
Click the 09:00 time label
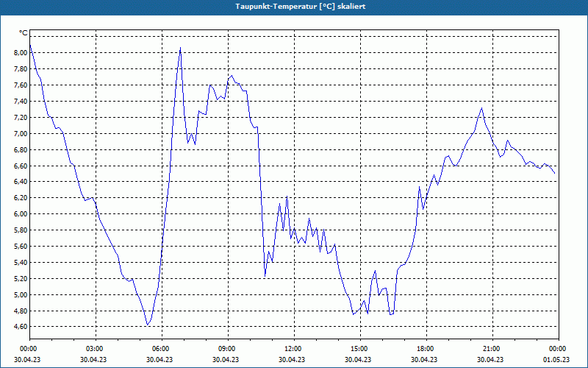(228, 349)
